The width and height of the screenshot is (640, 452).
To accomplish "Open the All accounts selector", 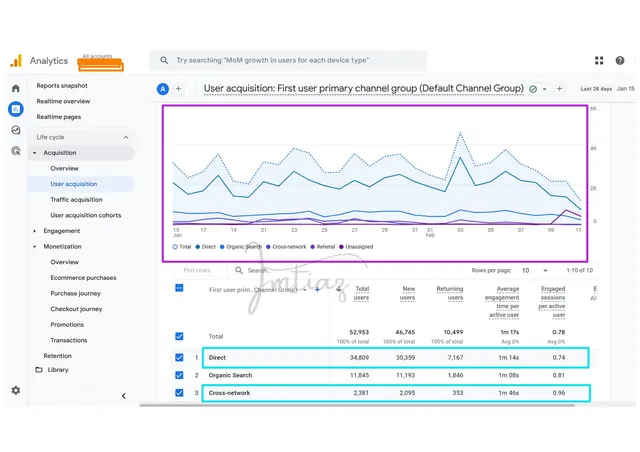I will point(100,62).
